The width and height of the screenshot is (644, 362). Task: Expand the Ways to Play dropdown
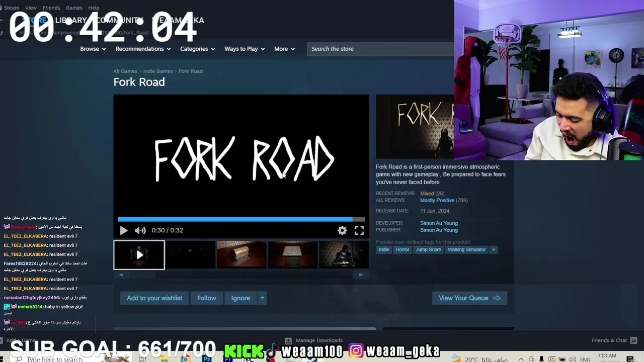(x=245, y=49)
